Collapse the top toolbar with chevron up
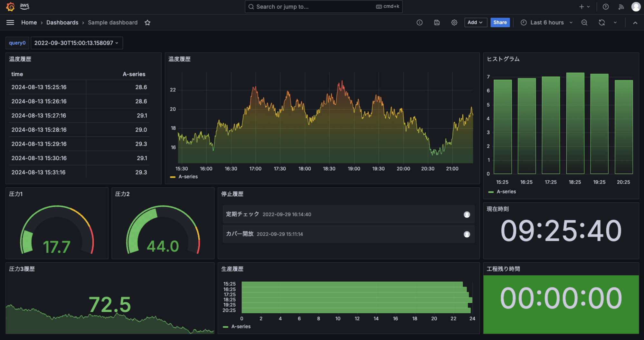 coord(635,23)
